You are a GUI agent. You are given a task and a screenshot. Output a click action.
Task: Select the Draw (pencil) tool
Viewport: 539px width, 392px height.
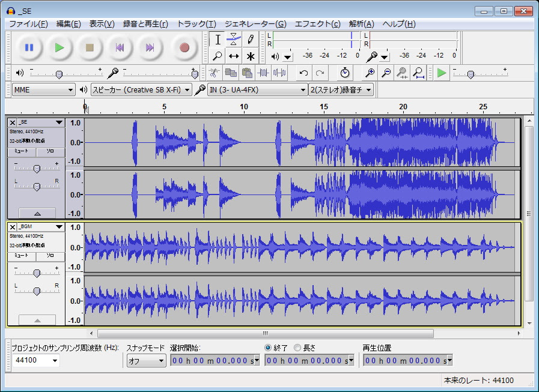(x=250, y=40)
